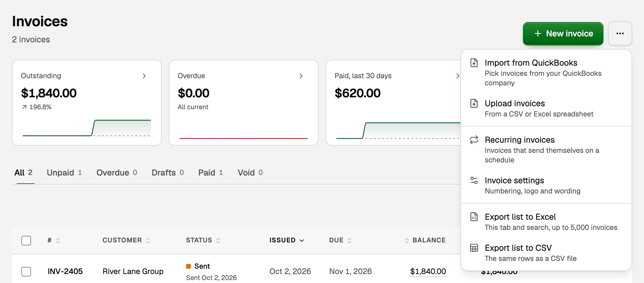Image resolution: width=644 pixels, height=283 pixels.
Task: Sort by the CUSTOMER column header
Action: [126, 240]
